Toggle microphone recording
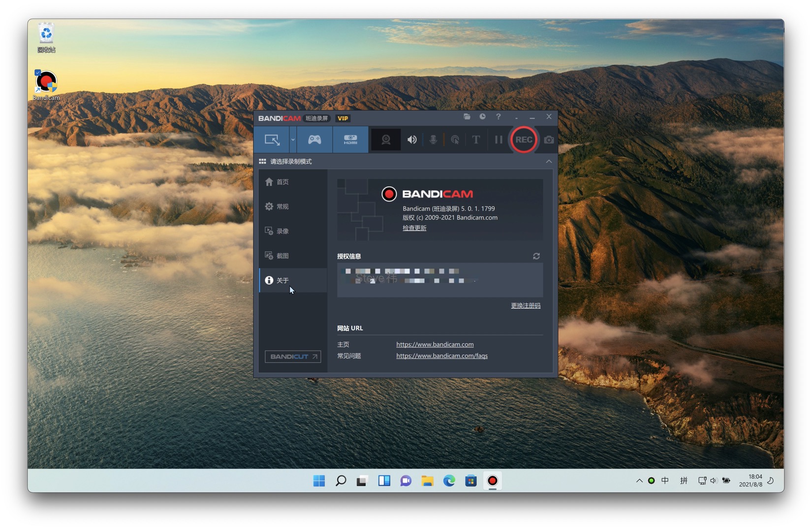The width and height of the screenshot is (812, 529). click(433, 140)
